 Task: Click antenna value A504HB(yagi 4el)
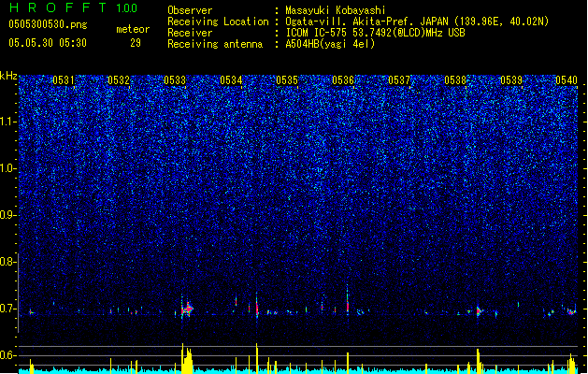pyautogui.click(x=330, y=44)
